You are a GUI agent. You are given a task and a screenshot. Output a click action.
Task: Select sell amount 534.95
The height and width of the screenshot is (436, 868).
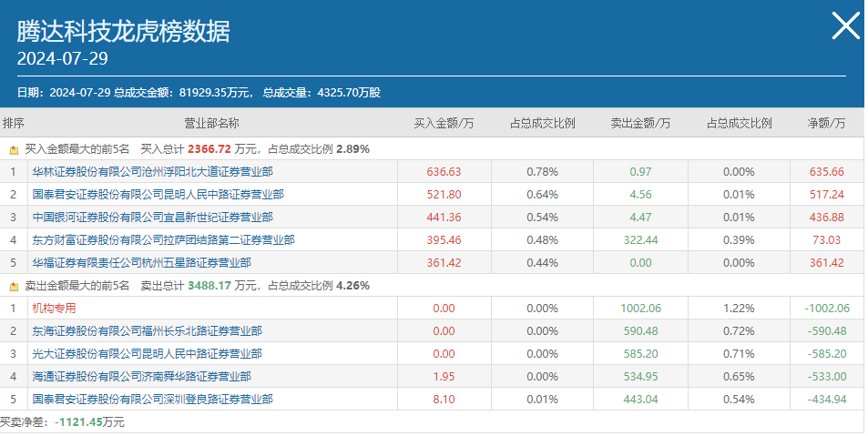640,376
